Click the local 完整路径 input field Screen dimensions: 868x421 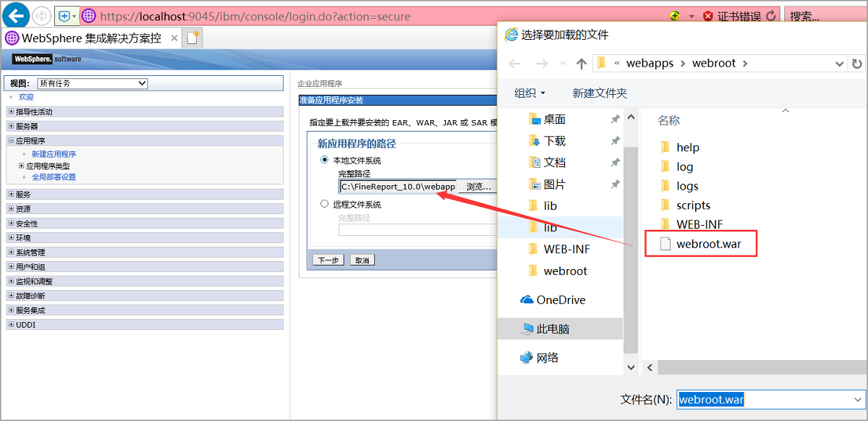(398, 187)
